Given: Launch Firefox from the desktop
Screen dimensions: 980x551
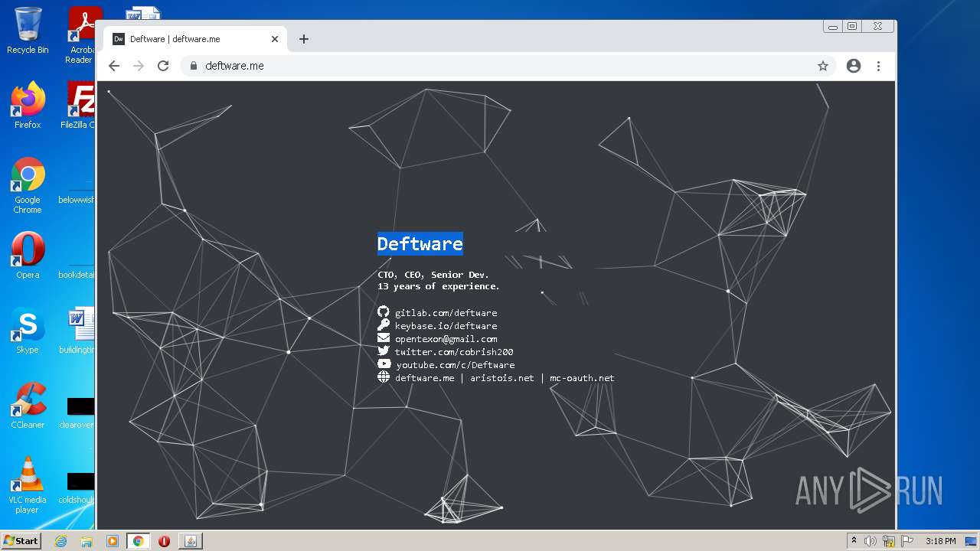Looking at the screenshot, I should 28,106.
